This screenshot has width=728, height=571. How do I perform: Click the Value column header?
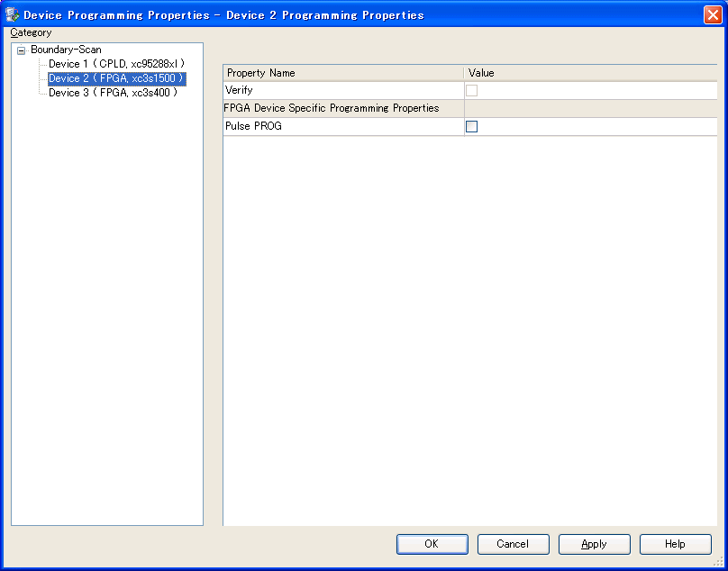click(590, 73)
